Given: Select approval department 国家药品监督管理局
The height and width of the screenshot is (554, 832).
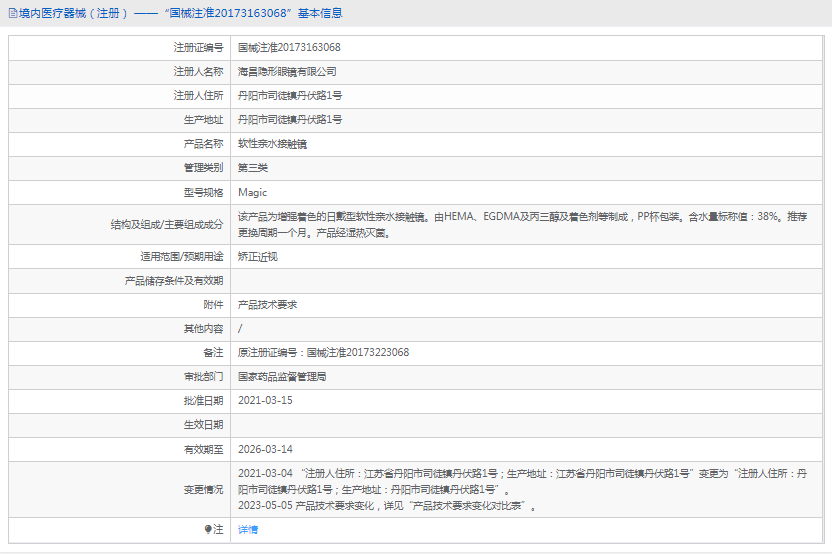Looking at the screenshot, I should 282,377.
